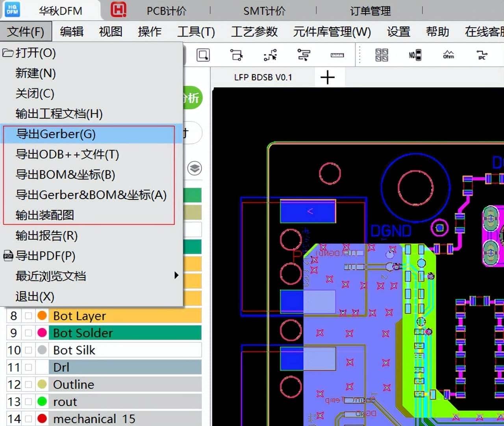Screen dimensions: 504x426
Task: Click the plus to open a new tab
Action: [x=328, y=77]
